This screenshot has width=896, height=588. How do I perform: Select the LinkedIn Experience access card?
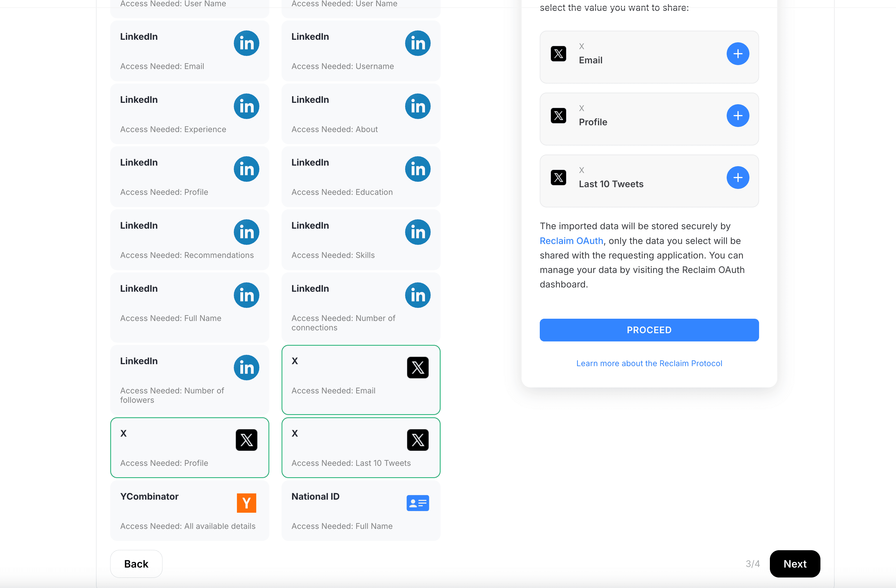click(x=190, y=114)
